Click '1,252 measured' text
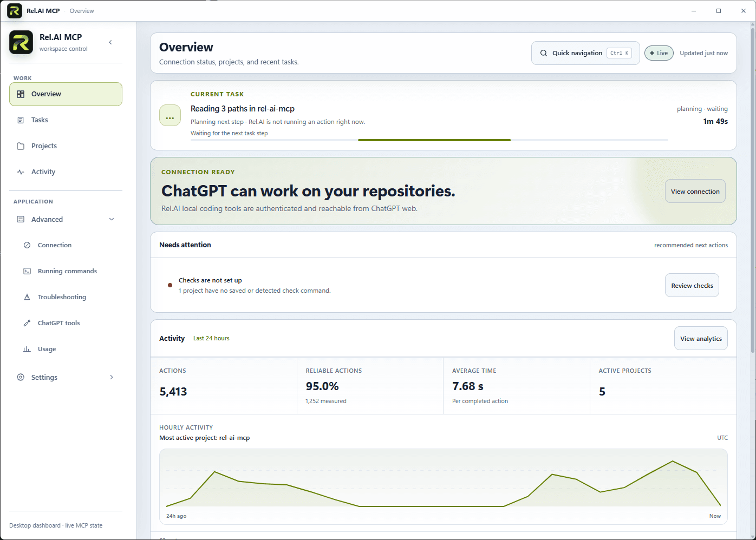Image resolution: width=756 pixels, height=540 pixels. tap(326, 401)
